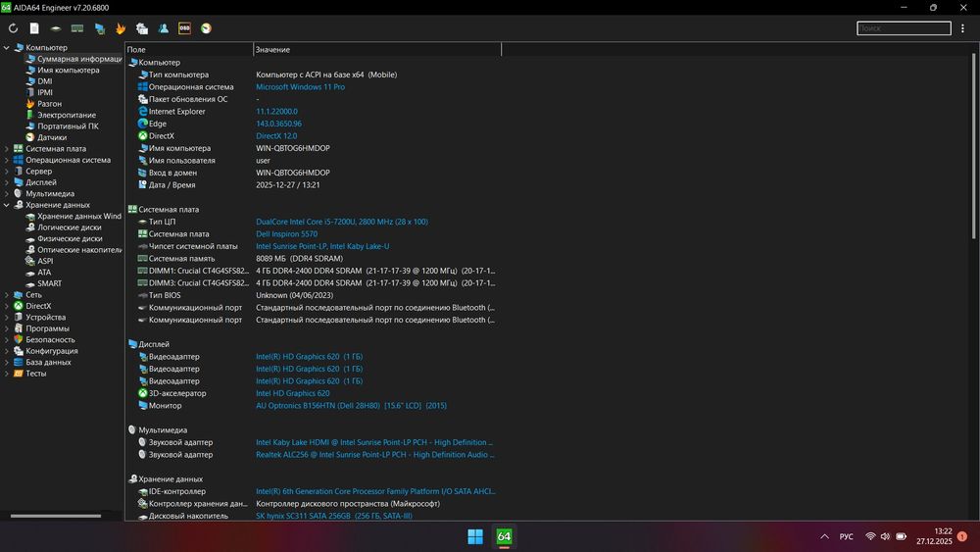Collapse the Компьютер tree node
Viewport: 980px width, 552px height.
pos(6,47)
